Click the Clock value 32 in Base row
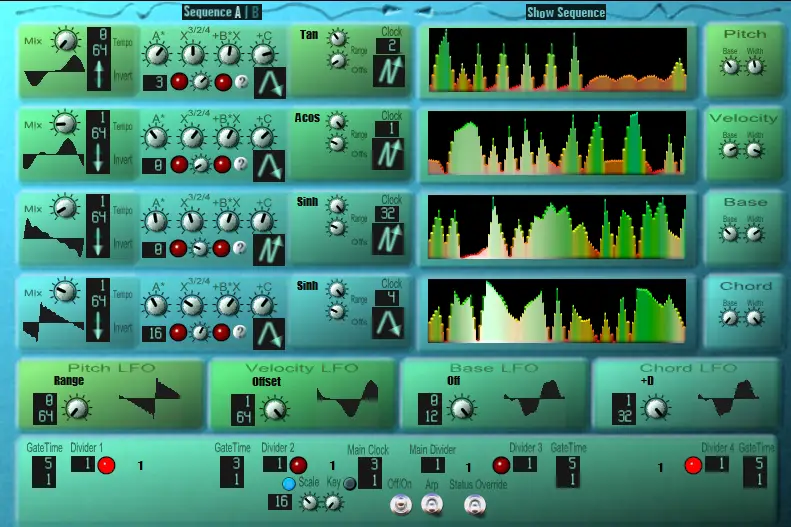Screen dimensions: 791x527 [x=387, y=214]
